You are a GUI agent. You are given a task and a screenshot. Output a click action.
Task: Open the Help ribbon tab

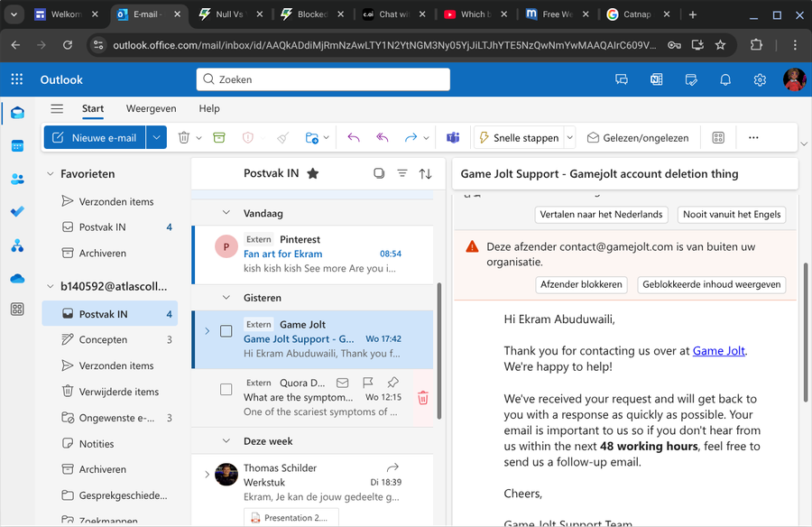tap(209, 108)
